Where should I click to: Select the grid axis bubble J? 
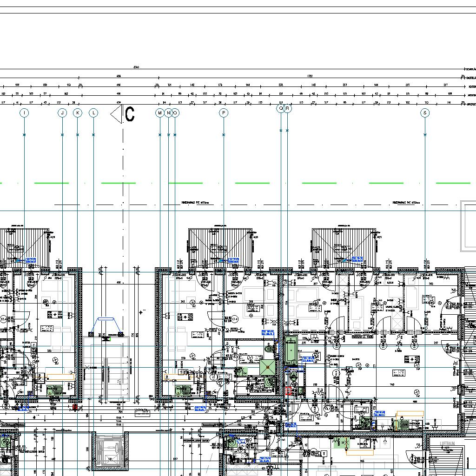[x=62, y=112]
